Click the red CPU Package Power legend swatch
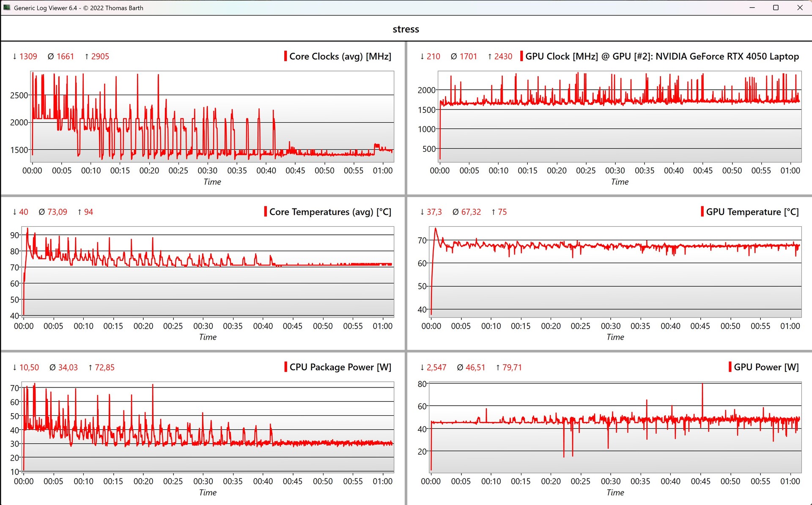Screen dimensions: 812x505 coord(286,367)
